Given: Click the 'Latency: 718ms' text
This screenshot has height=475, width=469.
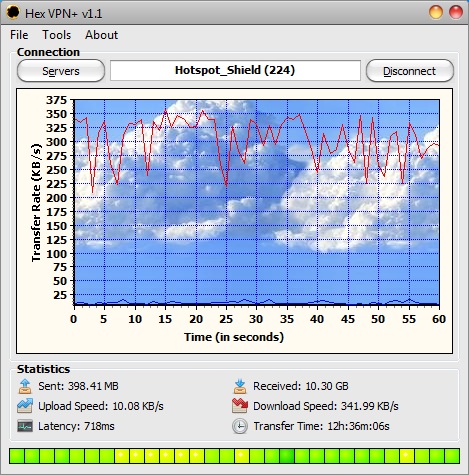Looking at the screenshot, I should [76, 426].
